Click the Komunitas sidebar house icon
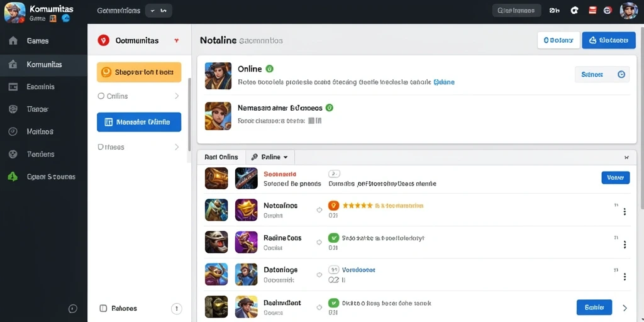The image size is (644, 322). [x=13, y=65]
